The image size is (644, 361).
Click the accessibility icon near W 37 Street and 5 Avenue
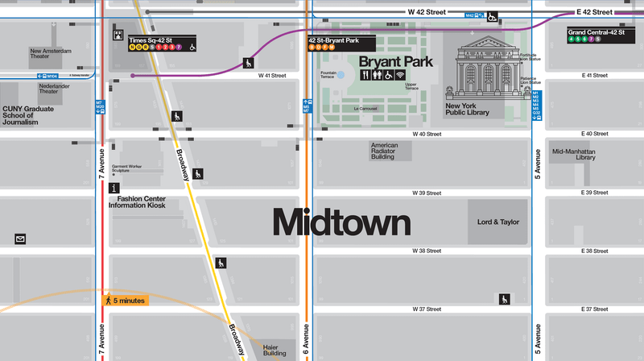tap(505, 299)
